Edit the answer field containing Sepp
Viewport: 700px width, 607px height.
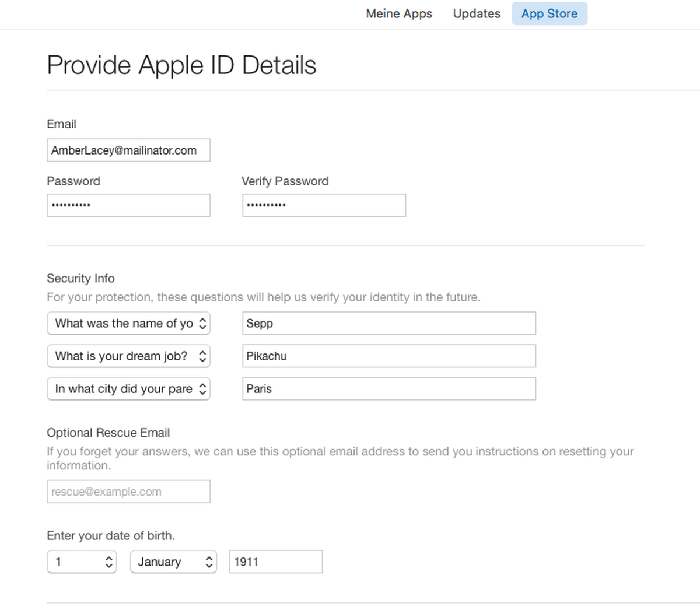[x=389, y=324]
